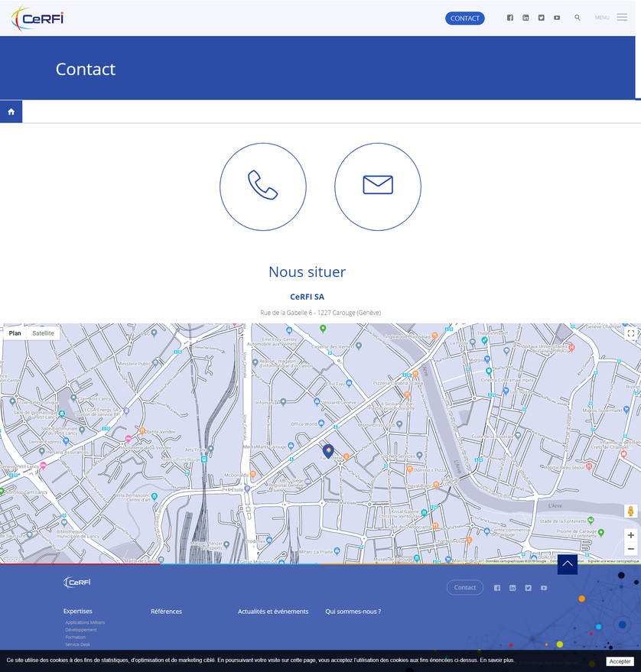Open Facebook icon in the top header
The height and width of the screenshot is (672, 641).
click(509, 18)
